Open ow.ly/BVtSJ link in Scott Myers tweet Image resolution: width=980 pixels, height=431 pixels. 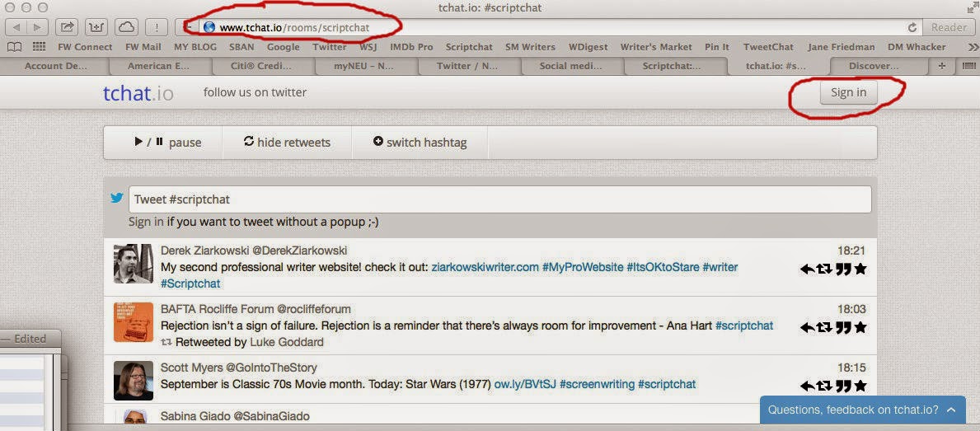[x=524, y=384]
